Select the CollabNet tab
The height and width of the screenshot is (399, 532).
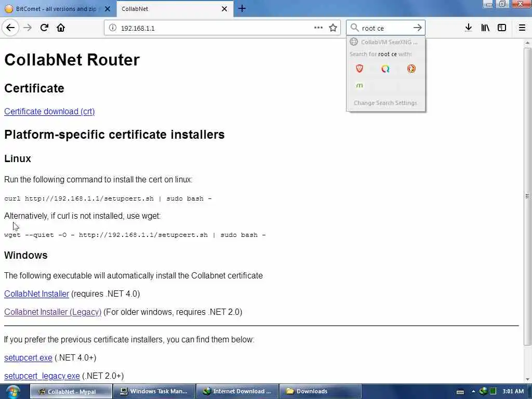pos(175,9)
